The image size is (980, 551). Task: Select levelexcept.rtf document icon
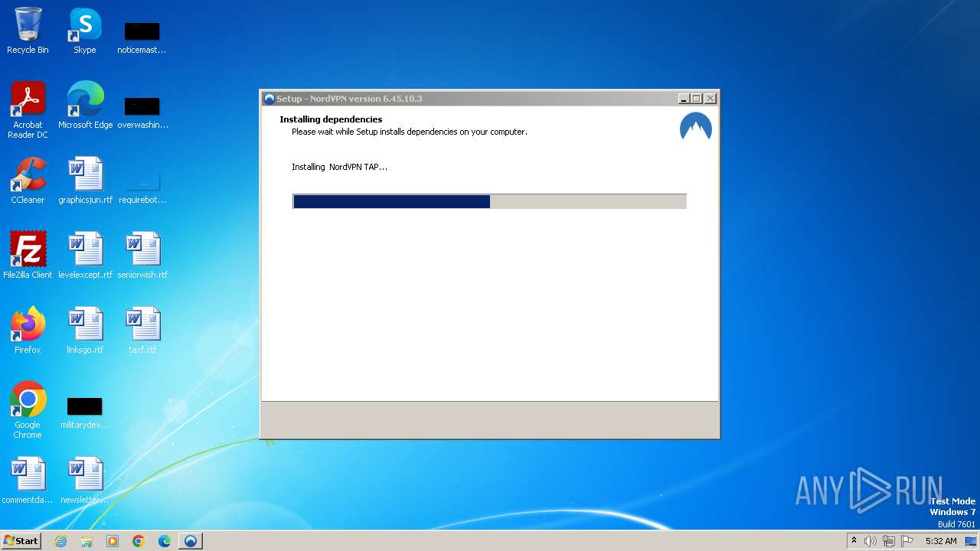85,256
